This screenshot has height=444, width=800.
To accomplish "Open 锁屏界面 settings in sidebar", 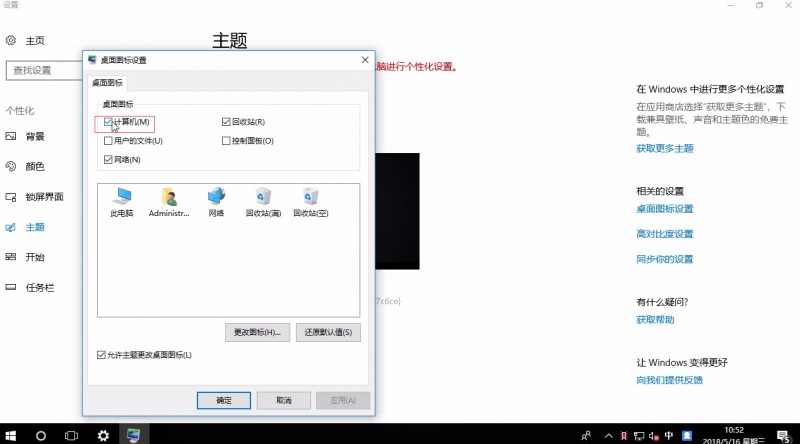I will pos(35,196).
